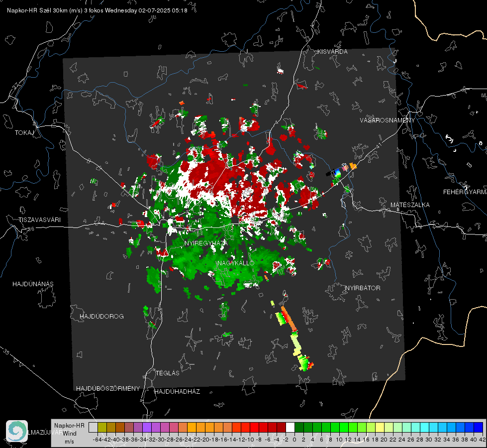The width and height of the screenshot is (487, 448).
Task: Click road number 35 at the lower left
Action: click(x=6, y=351)
